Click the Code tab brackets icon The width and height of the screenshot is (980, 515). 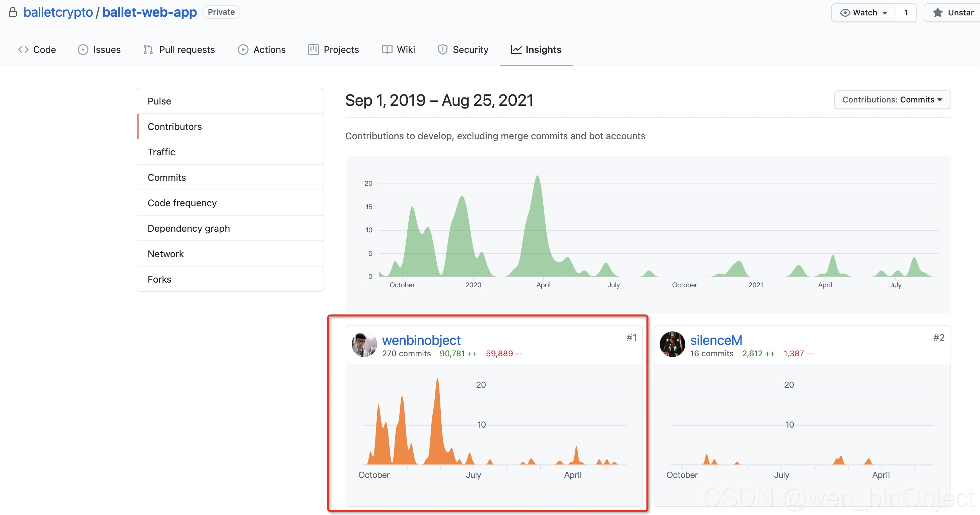(x=23, y=50)
